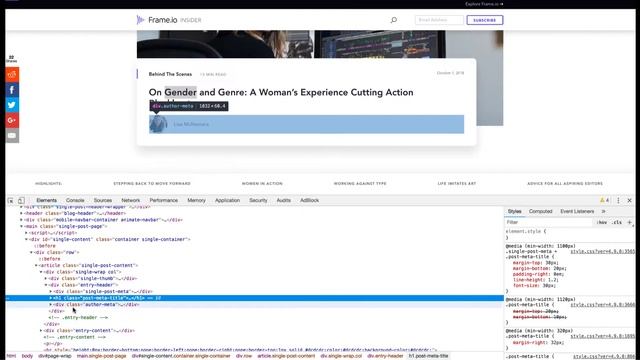Jump to Life Imitates Art section
Screen dimensions: 640x360
pyautogui.click(x=457, y=184)
